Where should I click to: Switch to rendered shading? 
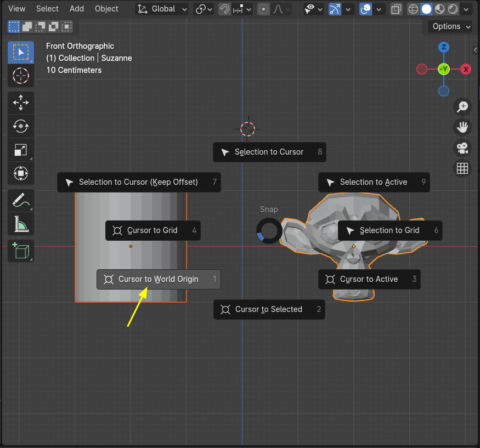453,9
